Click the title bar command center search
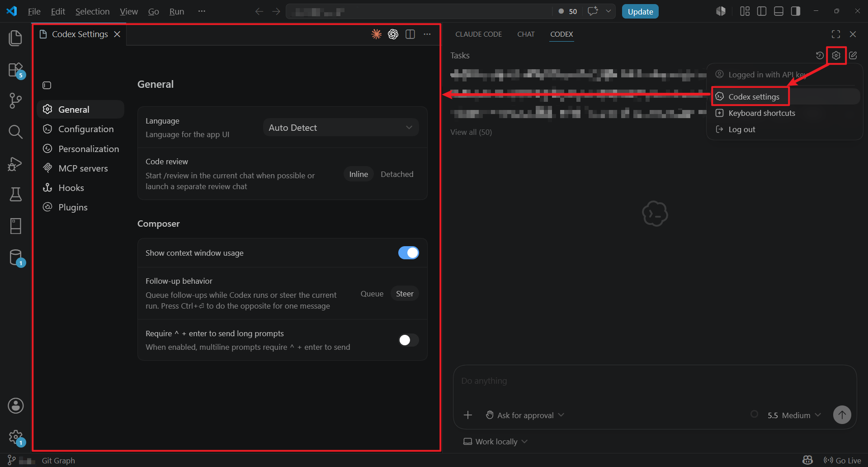This screenshot has height=467, width=868. pyautogui.click(x=419, y=11)
